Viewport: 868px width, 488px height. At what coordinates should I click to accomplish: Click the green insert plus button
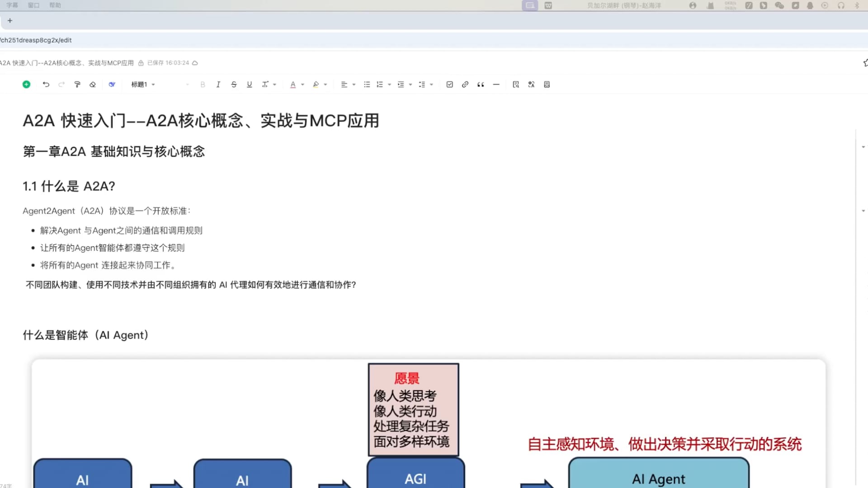pos(26,84)
